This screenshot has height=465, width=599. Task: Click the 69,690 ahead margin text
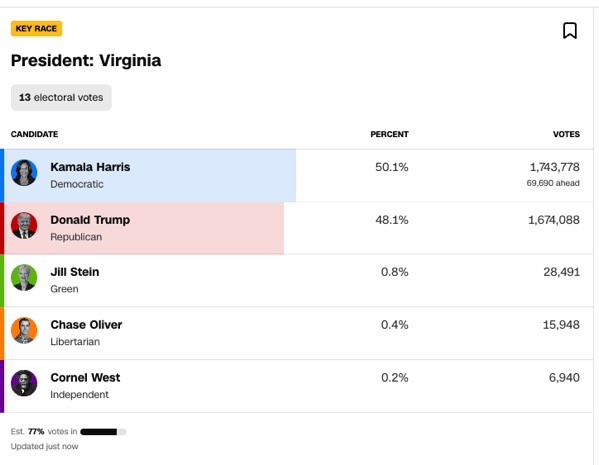pos(553,183)
